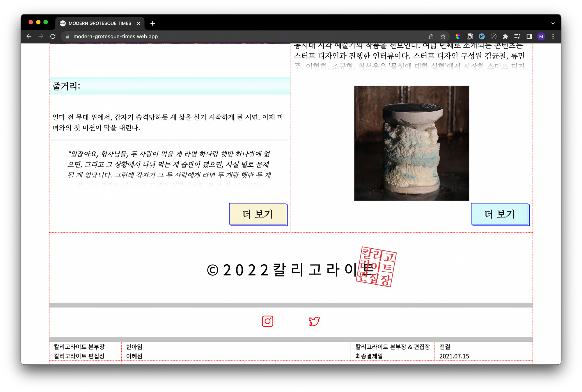Viewport: 582px width, 392px height.
Task: Open the Twitter bird icon
Action: coord(314,321)
